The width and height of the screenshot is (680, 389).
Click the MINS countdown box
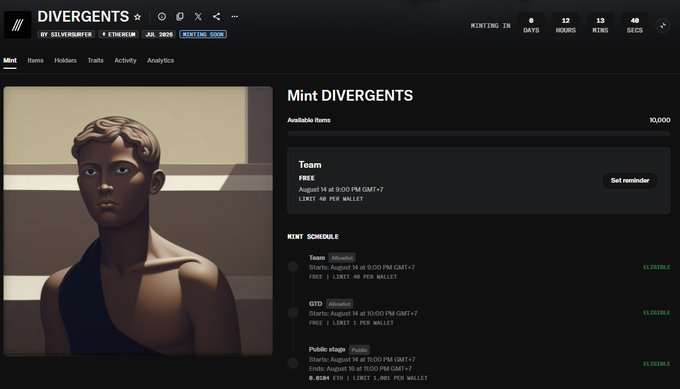pyautogui.click(x=600, y=26)
